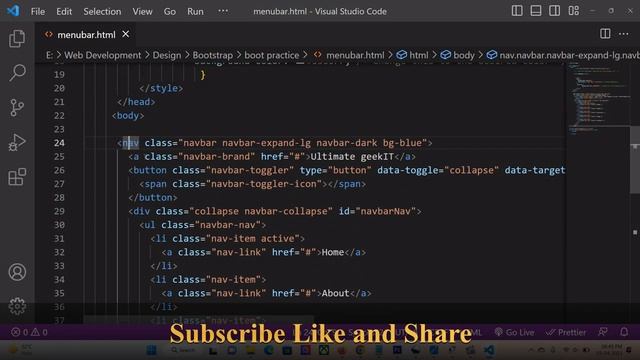This screenshot has height=360, width=640.
Task: Expand the E: breadcrumb
Action: tap(49, 55)
